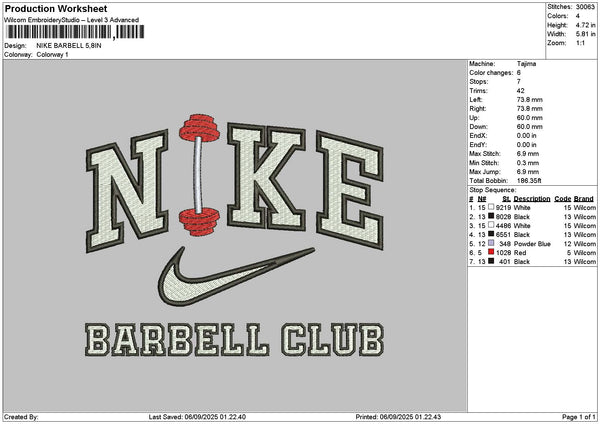Click the Max Stitch value 6.9 mm

point(528,153)
